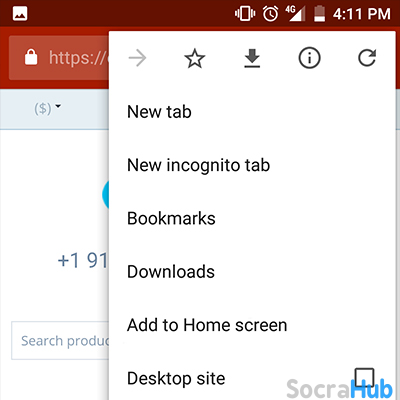Tap the alarm clock status icon

tap(270, 14)
